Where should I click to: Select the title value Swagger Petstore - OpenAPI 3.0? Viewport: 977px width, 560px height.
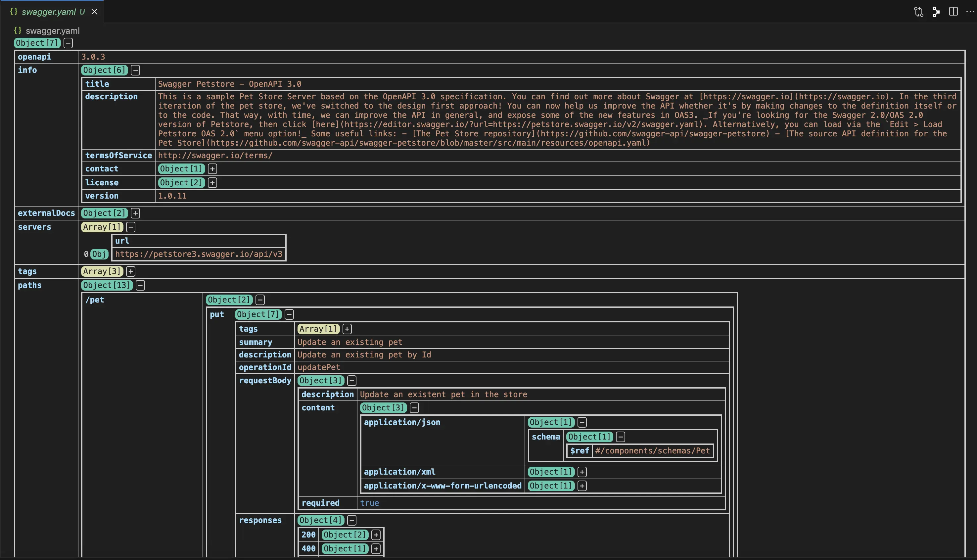(x=230, y=84)
